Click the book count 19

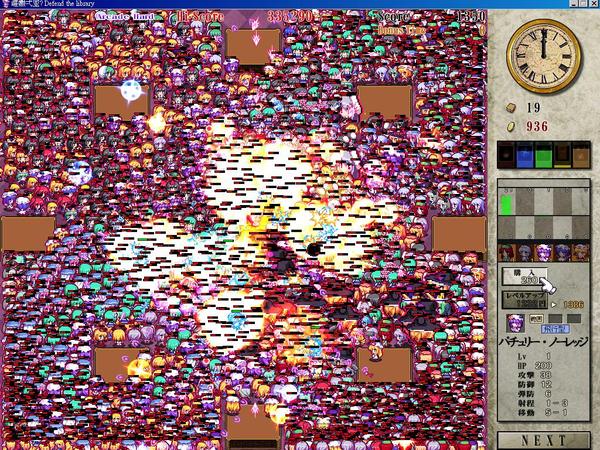[533, 108]
